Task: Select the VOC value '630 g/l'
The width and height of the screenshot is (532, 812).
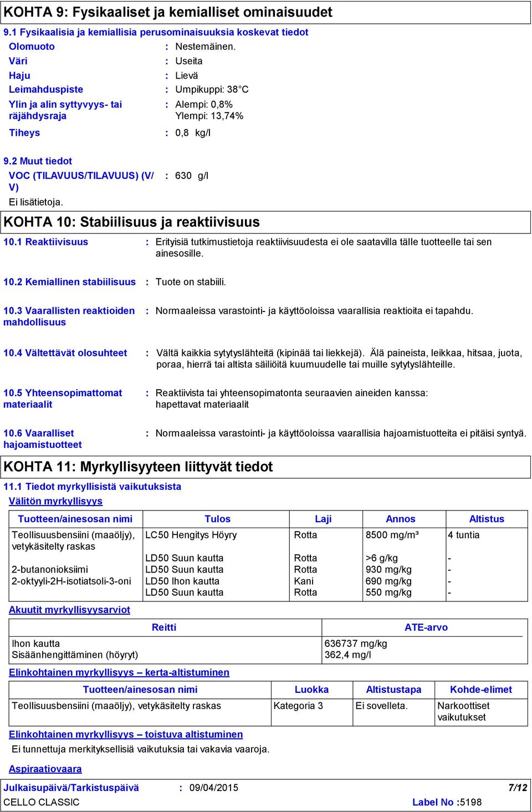Action: tap(192, 176)
